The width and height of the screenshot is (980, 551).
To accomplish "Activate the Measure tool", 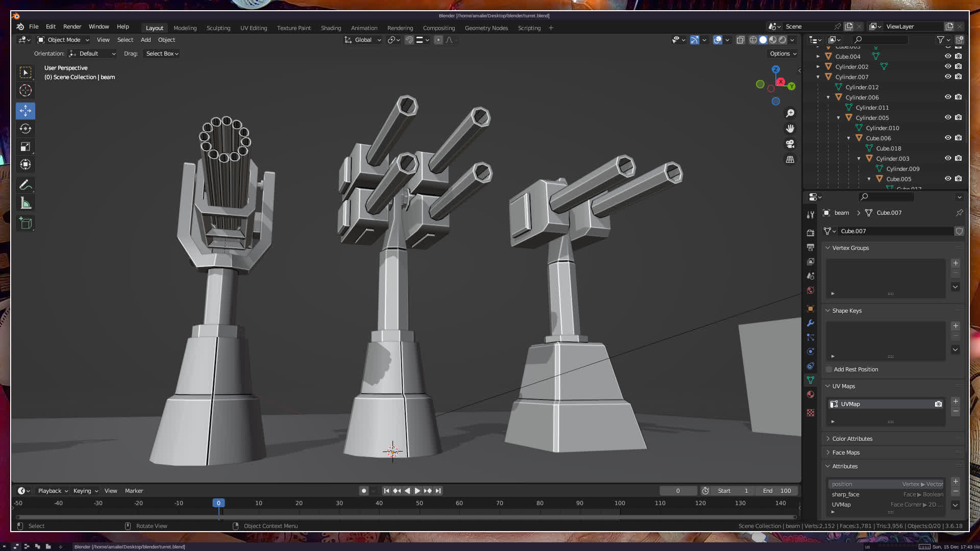I will (x=26, y=204).
